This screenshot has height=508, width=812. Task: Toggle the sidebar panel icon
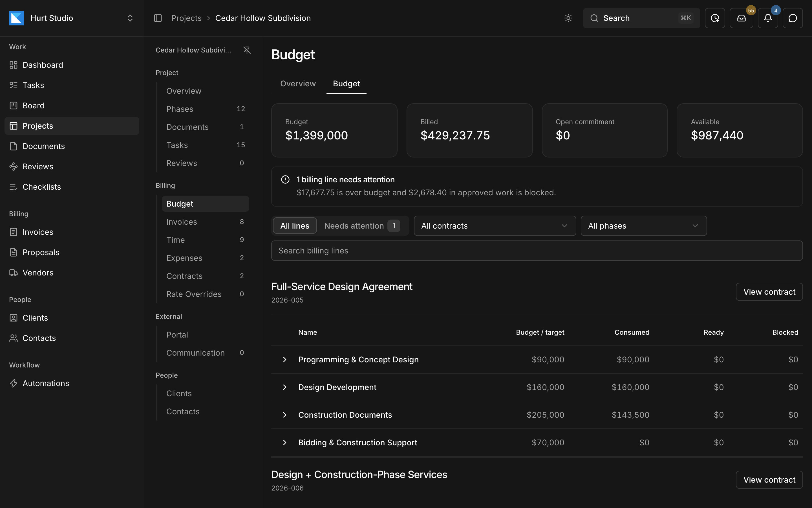tap(158, 18)
